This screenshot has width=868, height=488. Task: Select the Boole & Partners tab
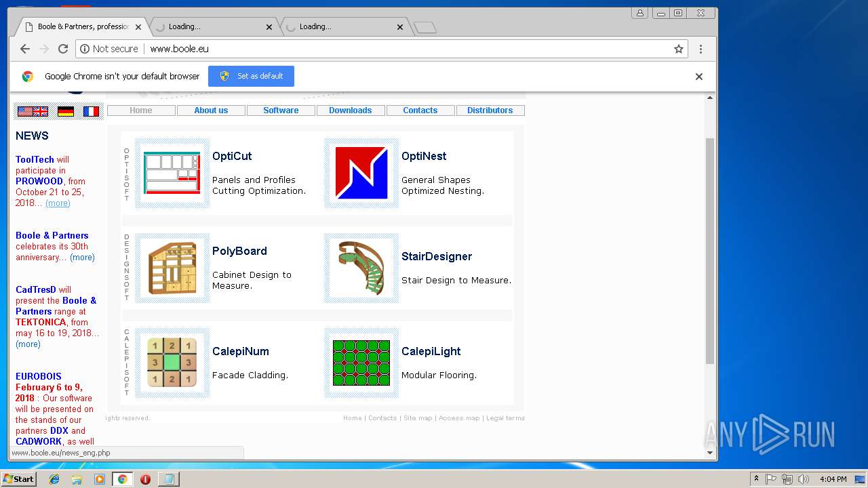(81, 27)
